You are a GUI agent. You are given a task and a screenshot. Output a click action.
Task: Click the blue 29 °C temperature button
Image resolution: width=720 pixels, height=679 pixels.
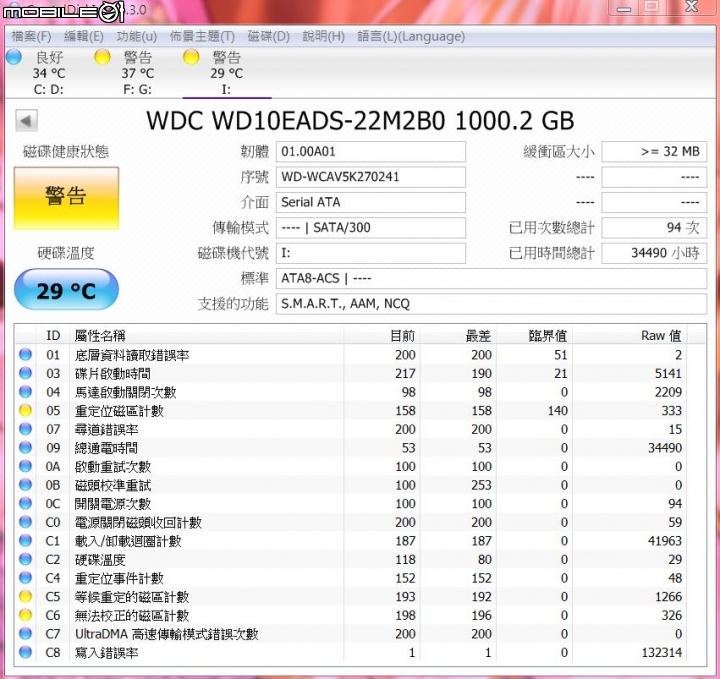pyautogui.click(x=67, y=290)
